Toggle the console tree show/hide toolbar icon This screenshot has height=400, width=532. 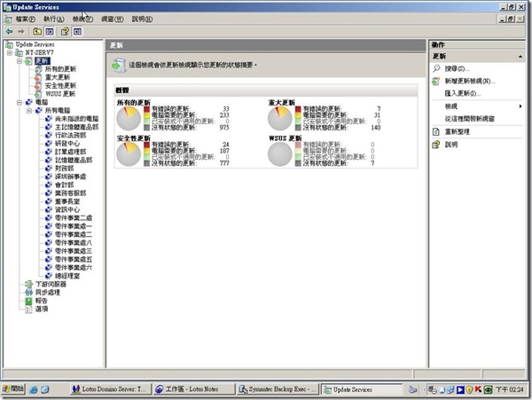(50, 32)
